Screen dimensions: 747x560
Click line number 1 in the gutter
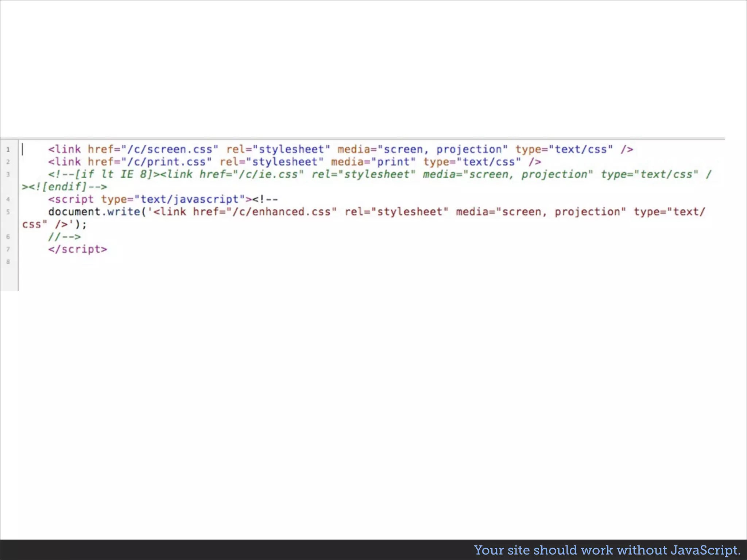point(8,149)
